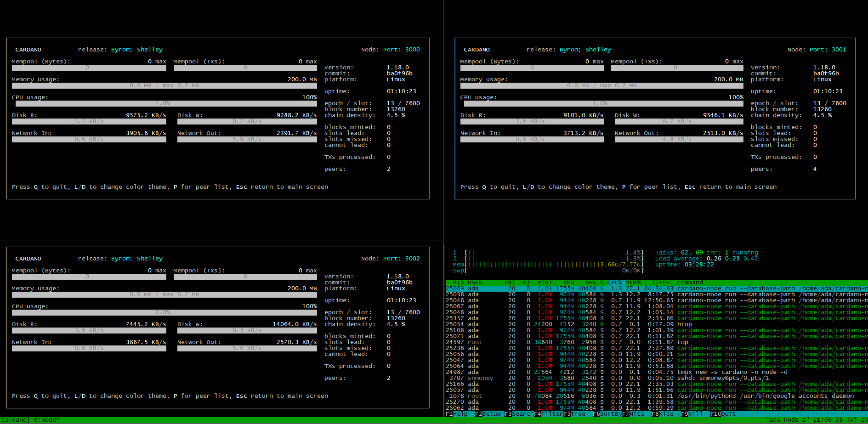Click Mempool (Bytes) bar in Port 3002 pane
The width and height of the screenshot is (868, 424).
(89, 277)
